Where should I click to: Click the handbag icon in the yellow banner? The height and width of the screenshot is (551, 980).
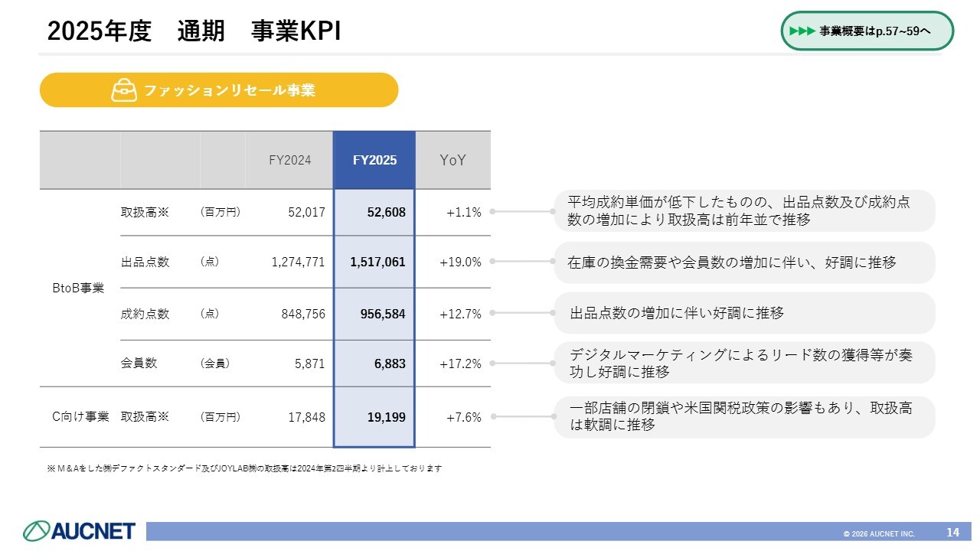click(124, 90)
